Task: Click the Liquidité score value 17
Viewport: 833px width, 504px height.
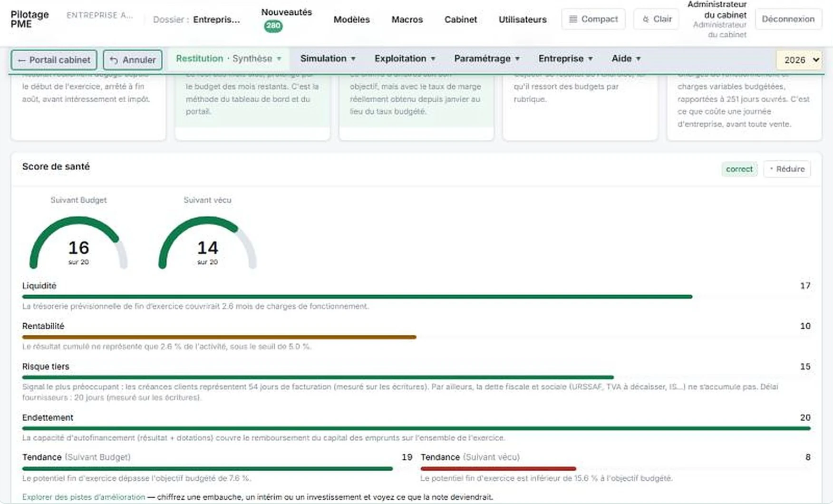Action: [x=805, y=286]
